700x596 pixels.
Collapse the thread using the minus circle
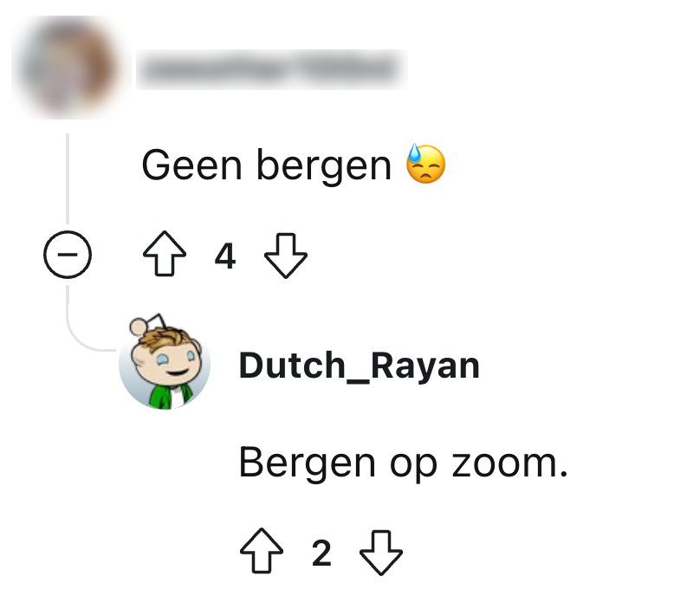pyautogui.click(x=68, y=255)
